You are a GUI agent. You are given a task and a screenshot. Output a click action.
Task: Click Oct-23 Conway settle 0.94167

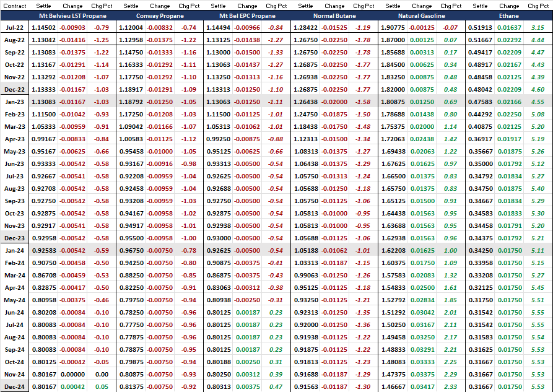131,214
